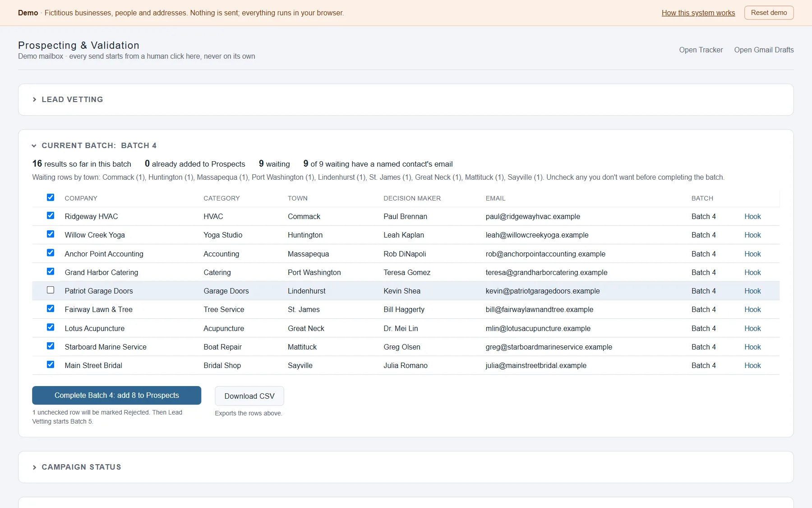Expand the Campaign Status section
This screenshot has height=508, width=812.
77,467
